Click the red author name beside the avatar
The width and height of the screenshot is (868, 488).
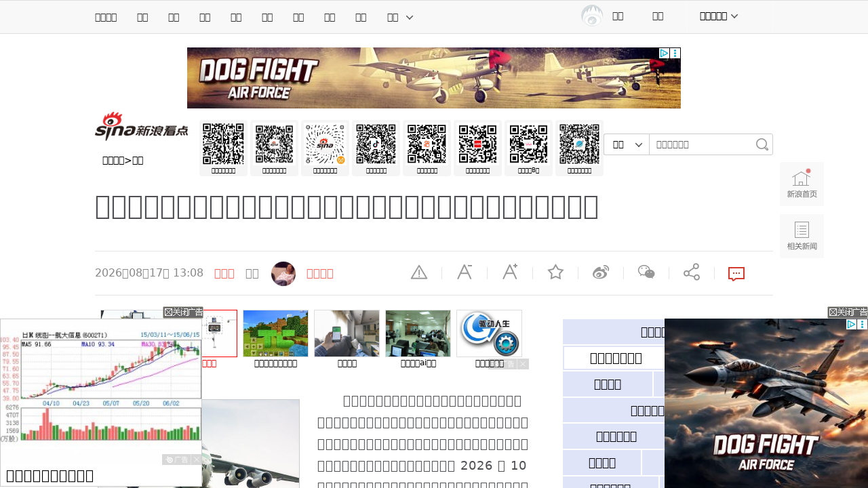coord(320,274)
